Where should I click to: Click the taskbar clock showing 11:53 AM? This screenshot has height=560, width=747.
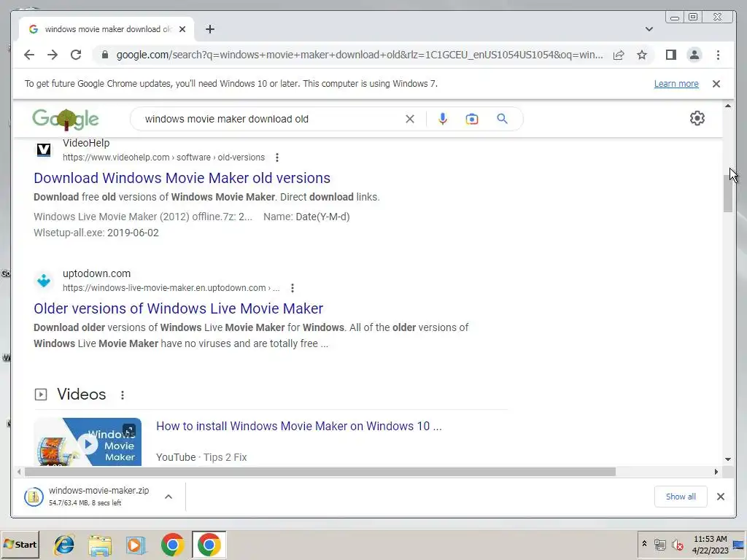711,545
